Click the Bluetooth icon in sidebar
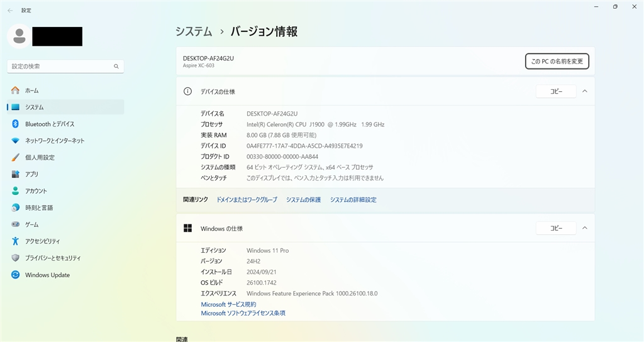This screenshot has width=644, height=342. 15,124
